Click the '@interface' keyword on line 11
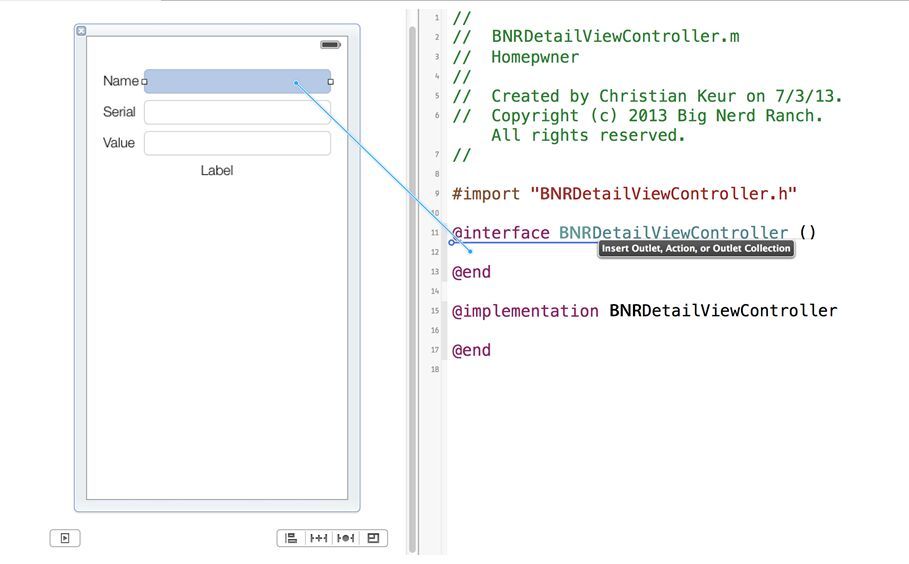This screenshot has height=564, width=909. coord(501,233)
